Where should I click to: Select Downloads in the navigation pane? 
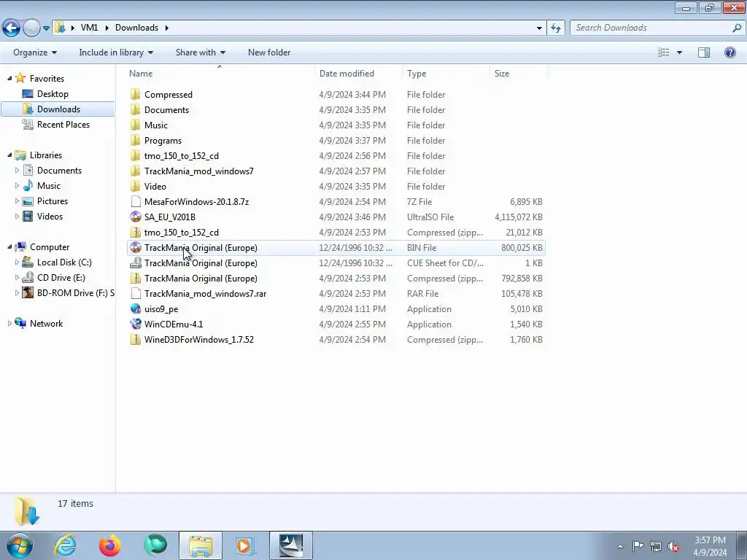(x=58, y=109)
